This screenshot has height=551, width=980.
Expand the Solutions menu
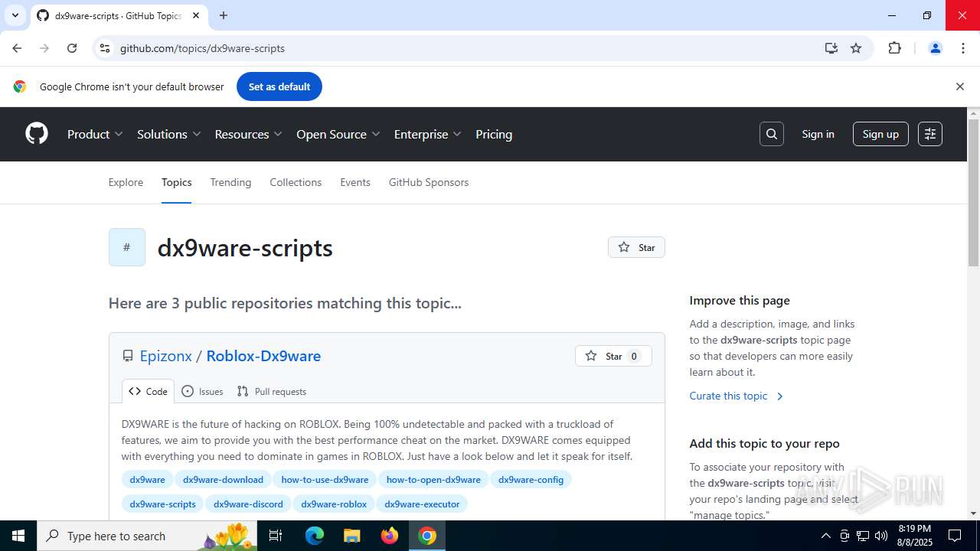coord(169,134)
